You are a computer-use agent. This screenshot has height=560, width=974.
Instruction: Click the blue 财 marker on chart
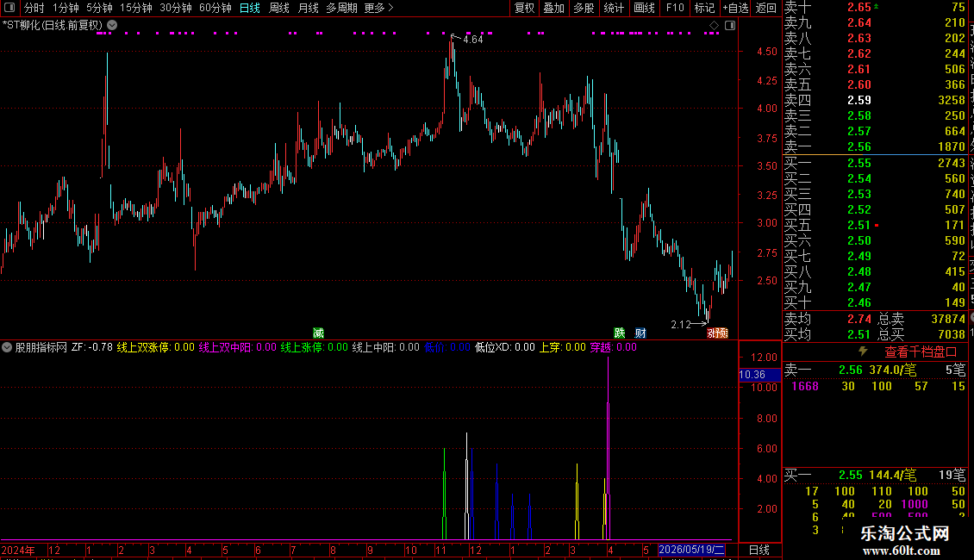tap(640, 333)
